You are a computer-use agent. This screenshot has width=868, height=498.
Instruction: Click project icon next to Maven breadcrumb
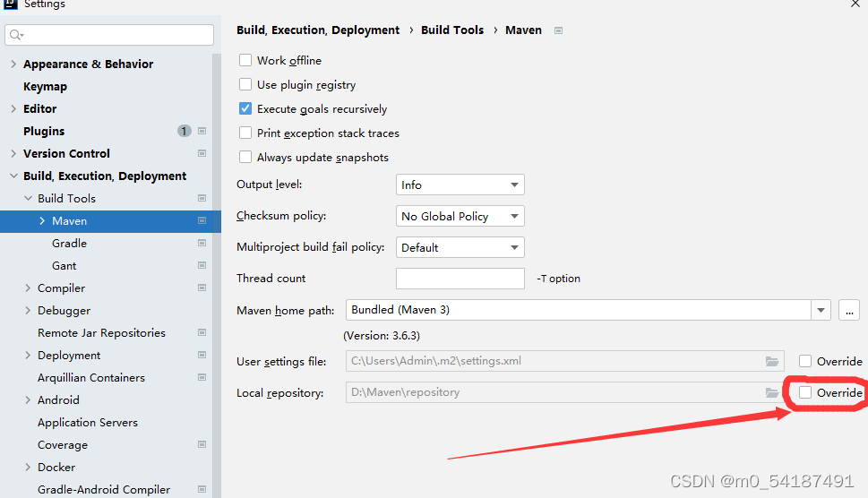pos(559,30)
